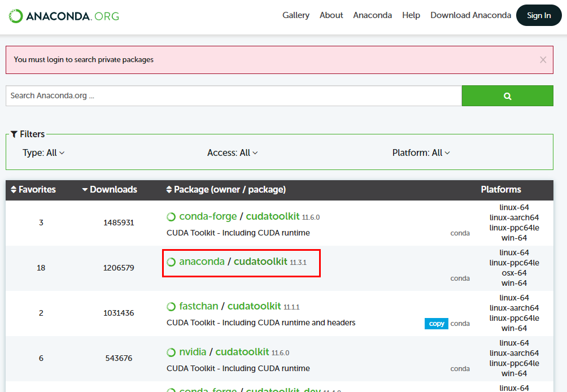
Task: Click the 'CUDA Toolkit - Including CUDA runtime and headers' description
Action: tap(261, 323)
